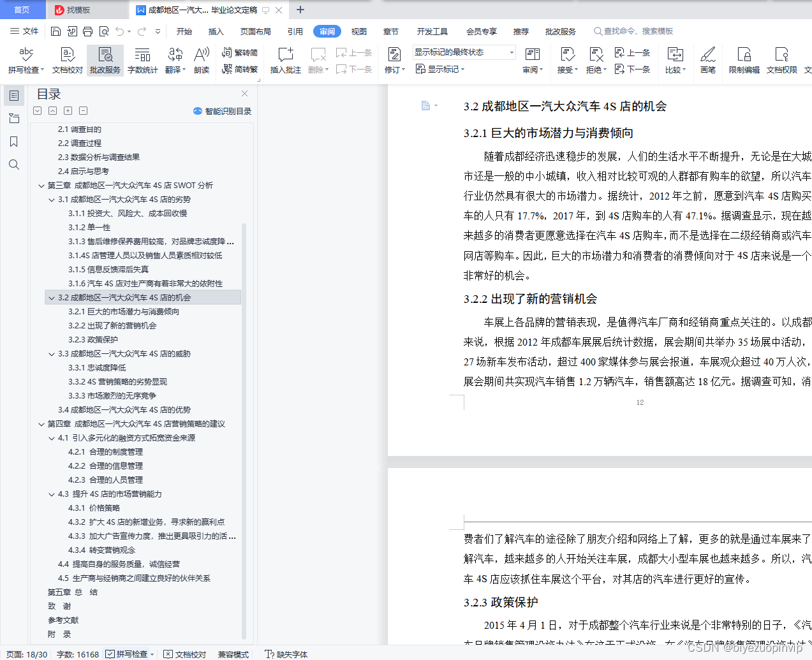Click 插入批注 to add a comment
The width and height of the screenshot is (812, 660).
(286, 61)
